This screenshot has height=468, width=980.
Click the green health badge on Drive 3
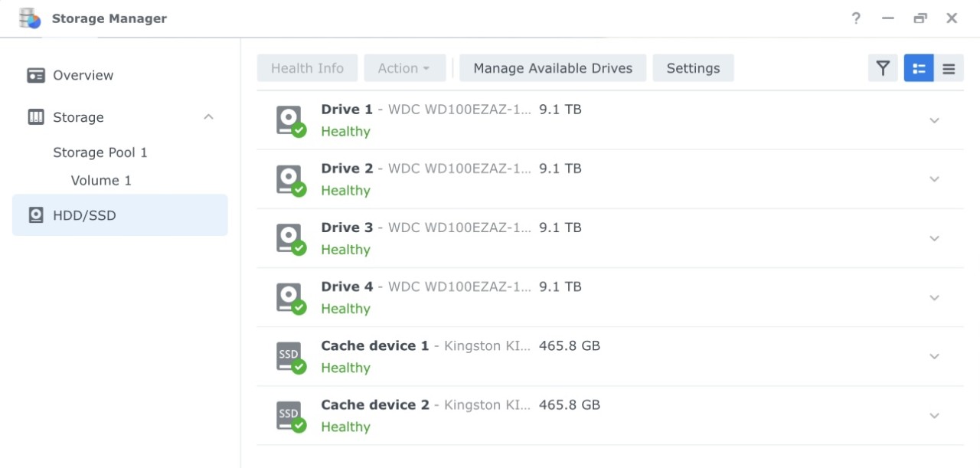coord(299,249)
